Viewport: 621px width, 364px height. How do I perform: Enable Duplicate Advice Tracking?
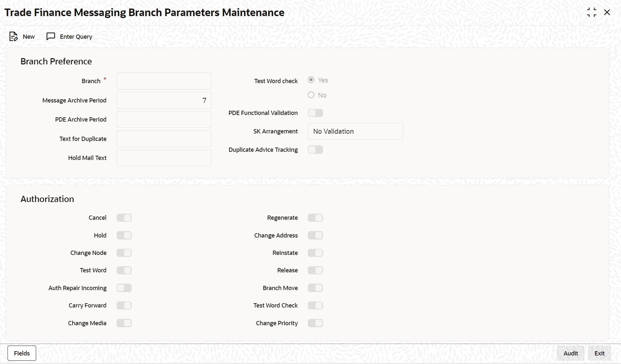[315, 149]
